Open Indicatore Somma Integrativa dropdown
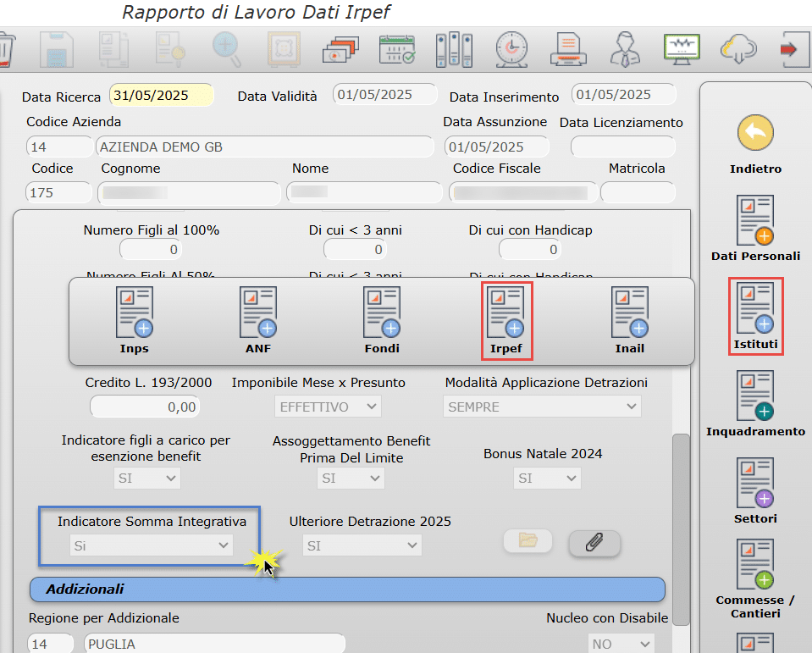Viewport: 812px width, 653px height. (x=152, y=545)
